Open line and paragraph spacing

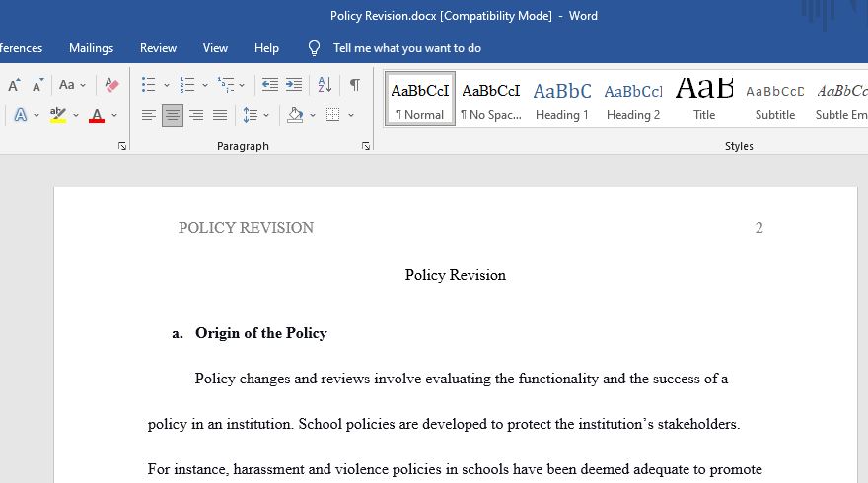click(x=251, y=115)
